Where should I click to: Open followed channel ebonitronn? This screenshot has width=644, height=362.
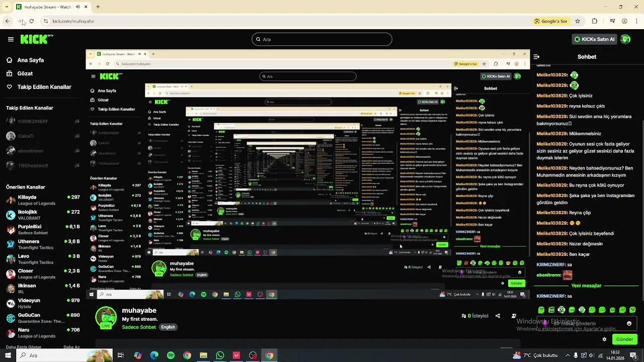point(43,151)
